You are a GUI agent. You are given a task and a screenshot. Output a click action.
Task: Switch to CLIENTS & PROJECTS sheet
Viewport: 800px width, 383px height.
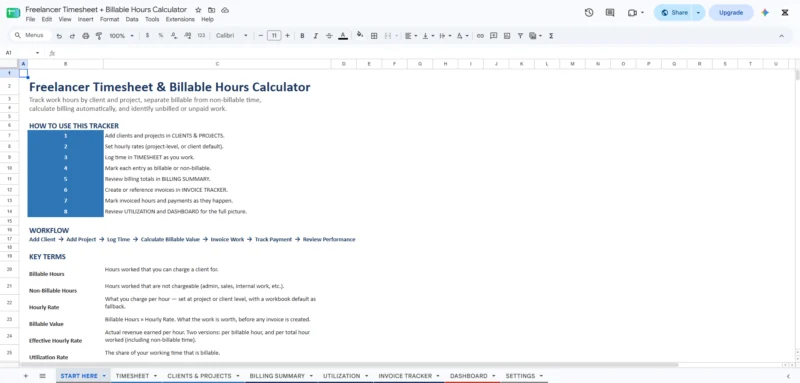click(199, 376)
